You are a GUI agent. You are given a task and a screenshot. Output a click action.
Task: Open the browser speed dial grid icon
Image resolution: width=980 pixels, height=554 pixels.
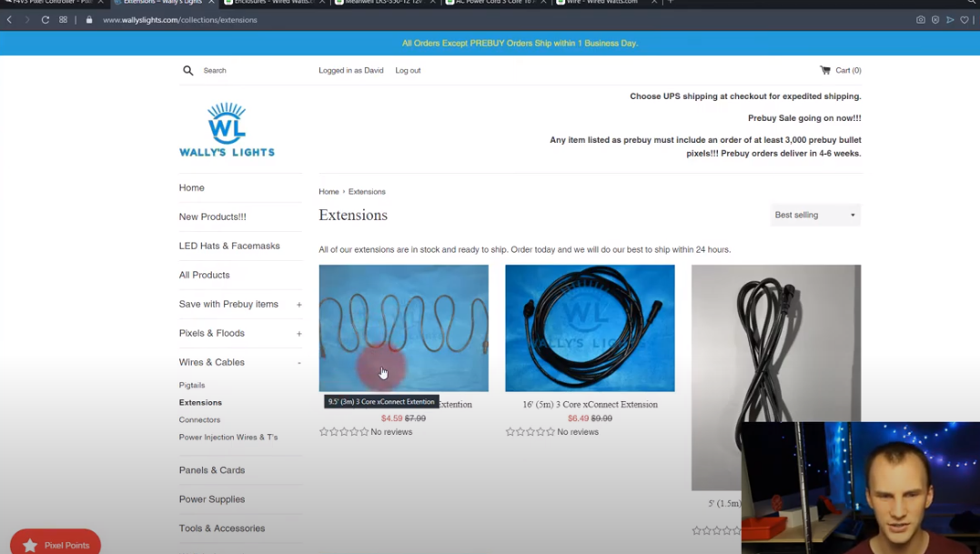[63, 20]
